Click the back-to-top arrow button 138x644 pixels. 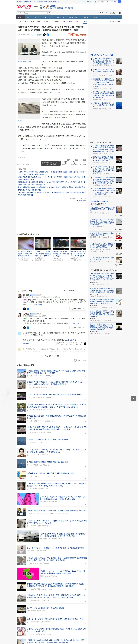(x=133, y=398)
